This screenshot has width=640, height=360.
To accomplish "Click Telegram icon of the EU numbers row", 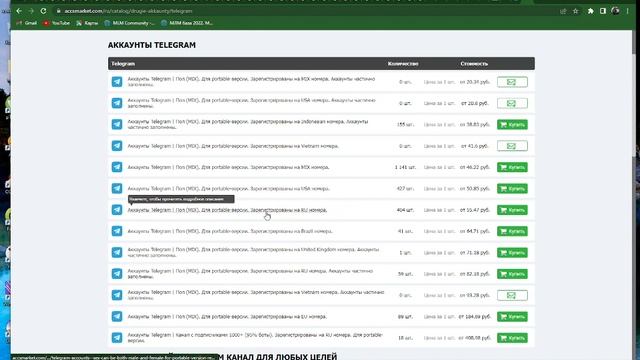I will tap(117, 316).
